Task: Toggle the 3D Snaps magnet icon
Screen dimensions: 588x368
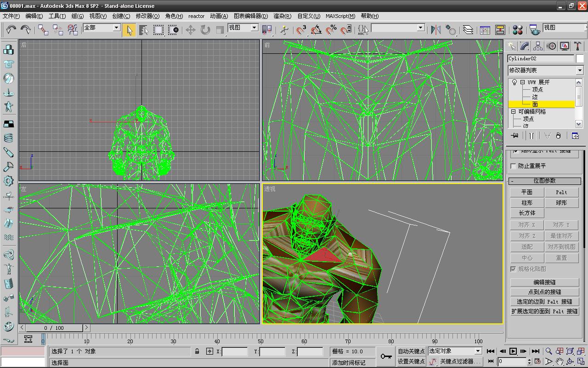Action: pos(301,30)
